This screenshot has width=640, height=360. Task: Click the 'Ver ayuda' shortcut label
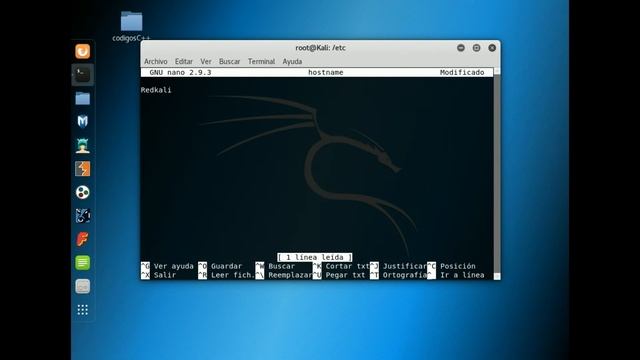click(173, 267)
